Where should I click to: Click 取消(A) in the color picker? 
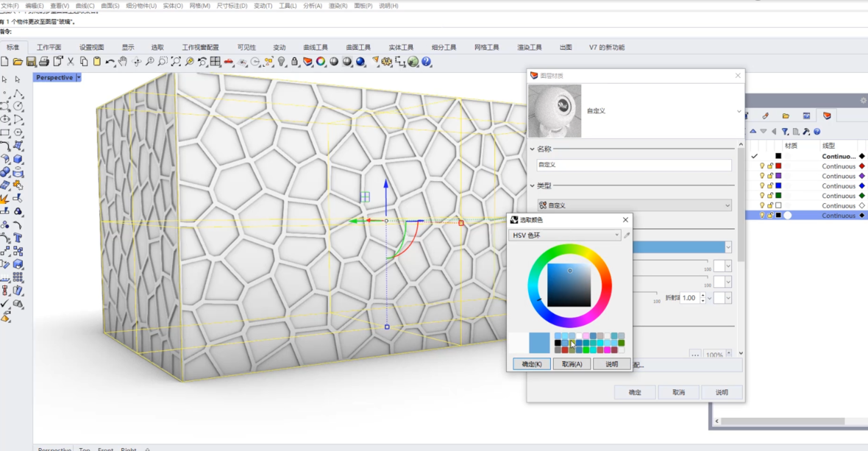pyautogui.click(x=572, y=364)
